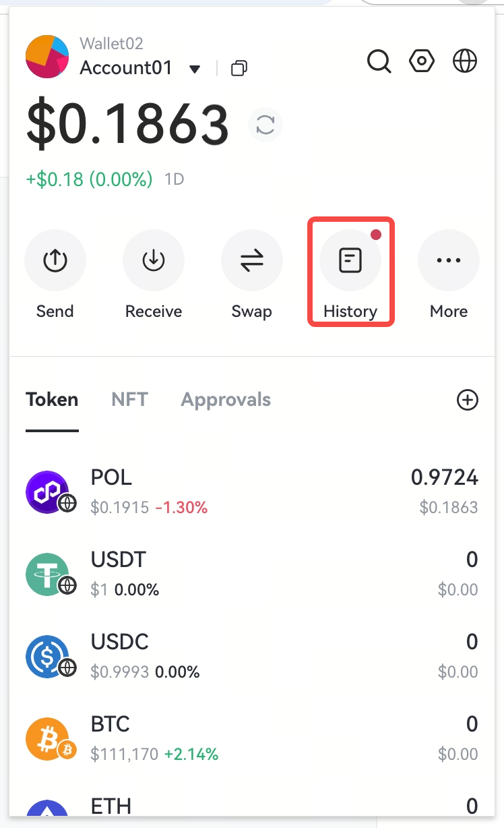This screenshot has height=828, width=504.
Task: Click the globe network icon
Action: pos(465,61)
